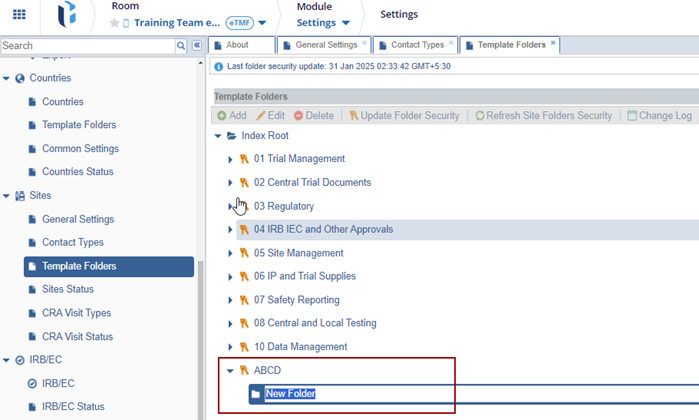The height and width of the screenshot is (420, 699).
Task: Open the Change Log
Action: tap(659, 116)
